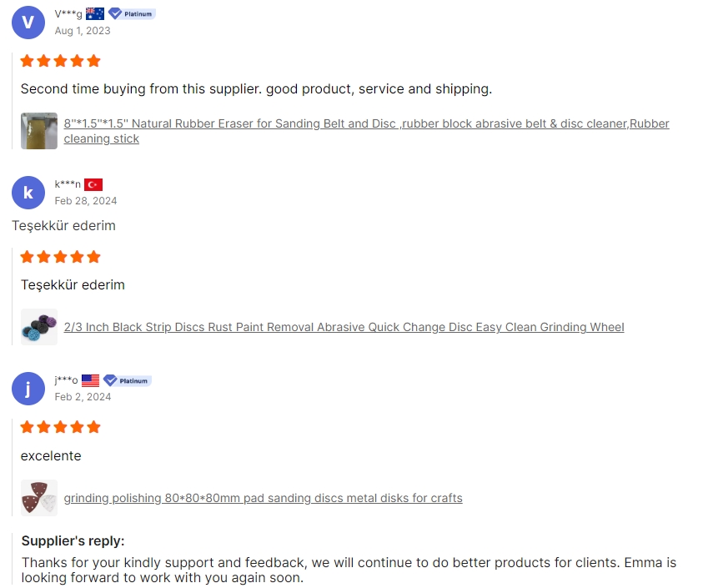Click the rubber eraser product thumbnail
Screen dimensions: 703x588
(39, 131)
